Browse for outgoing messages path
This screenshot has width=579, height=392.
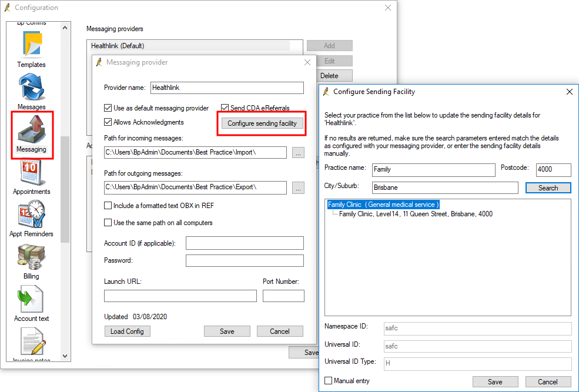pyautogui.click(x=299, y=187)
